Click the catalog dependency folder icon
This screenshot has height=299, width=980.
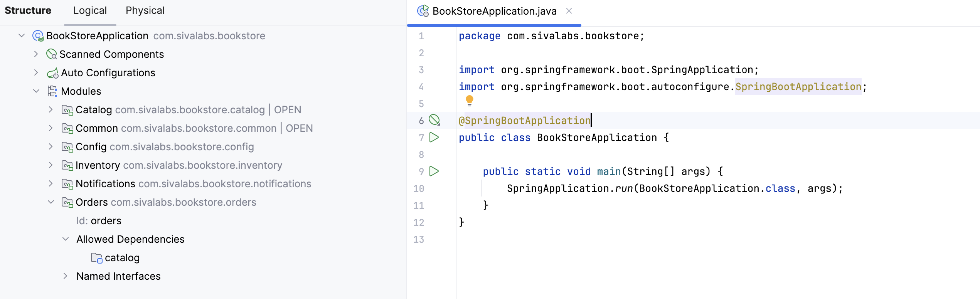click(96, 258)
